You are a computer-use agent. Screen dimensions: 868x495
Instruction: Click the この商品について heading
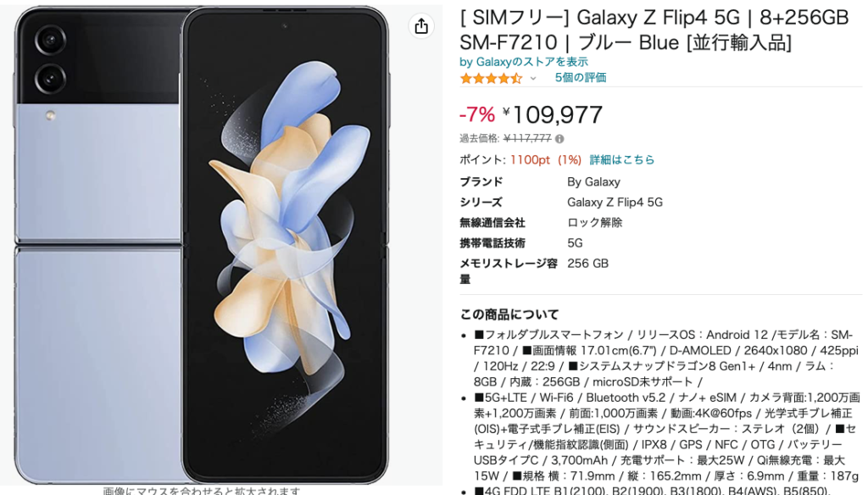(509, 314)
